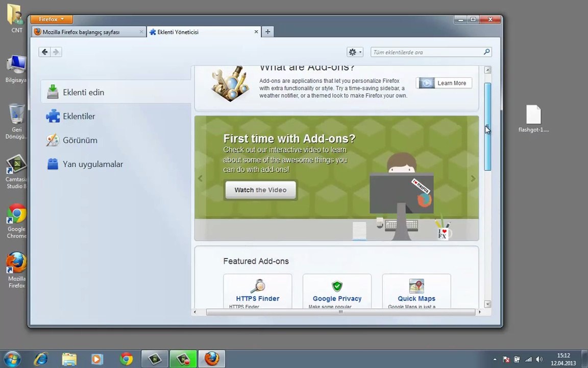Click the horizontal scrollbar left arrow

click(194, 312)
